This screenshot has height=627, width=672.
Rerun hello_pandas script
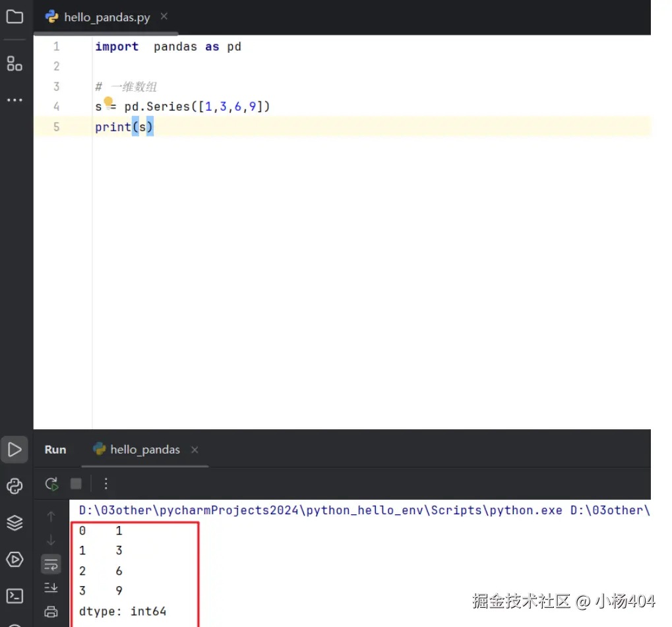51,484
